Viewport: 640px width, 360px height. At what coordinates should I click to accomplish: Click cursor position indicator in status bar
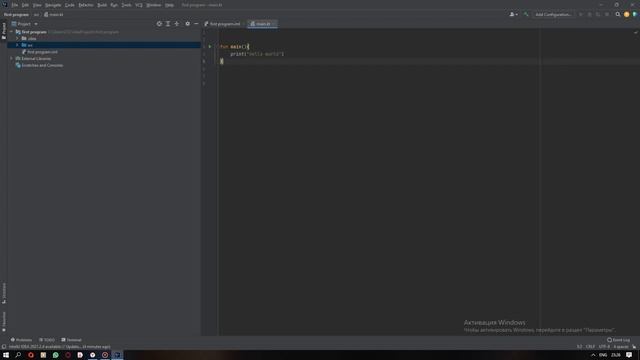pyautogui.click(x=579, y=347)
